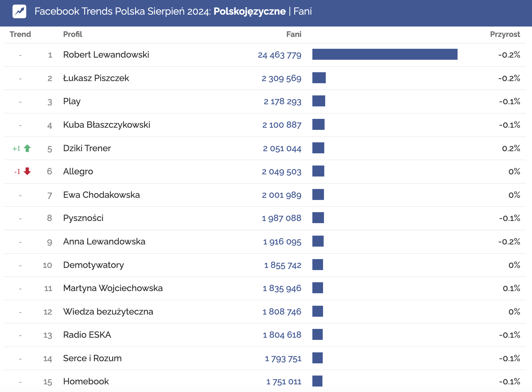Open the Robert Lewandowski profile
Image resolution: width=532 pixels, height=392 pixels.
coord(106,55)
